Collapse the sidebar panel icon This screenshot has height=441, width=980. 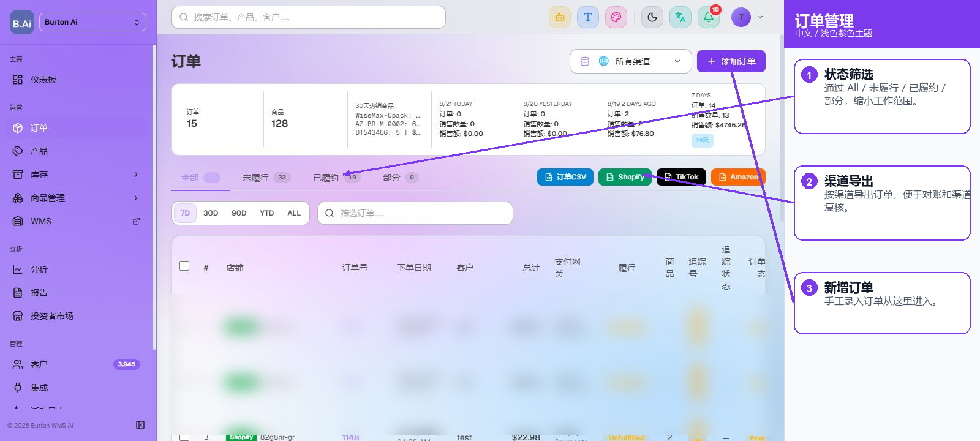pos(140,425)
